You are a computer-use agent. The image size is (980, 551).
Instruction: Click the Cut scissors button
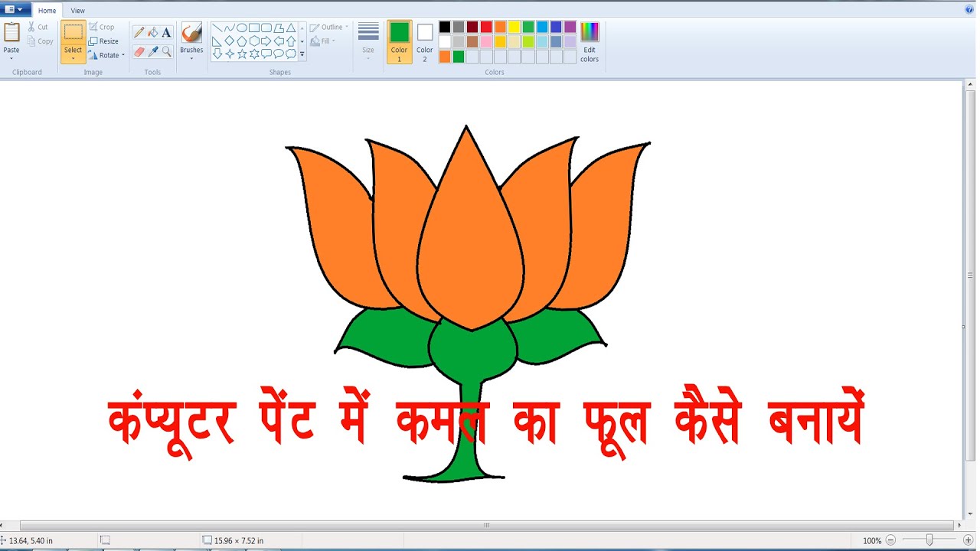pyautogui.click(x=38, y=27)
